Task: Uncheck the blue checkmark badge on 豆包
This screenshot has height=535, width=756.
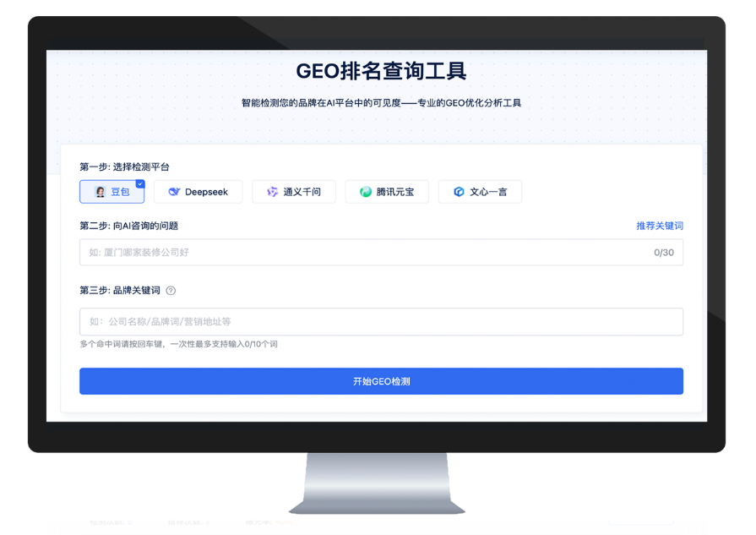Action: [x=140, y=183]
